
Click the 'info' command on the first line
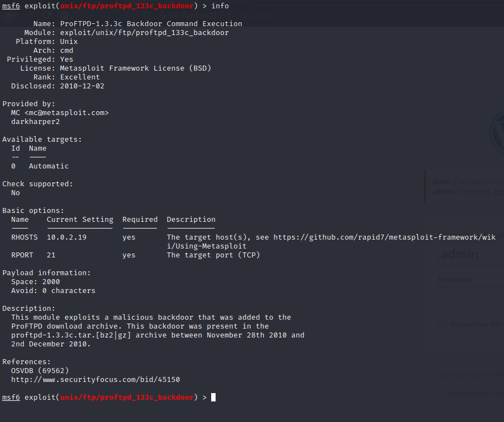click(220, 6)
